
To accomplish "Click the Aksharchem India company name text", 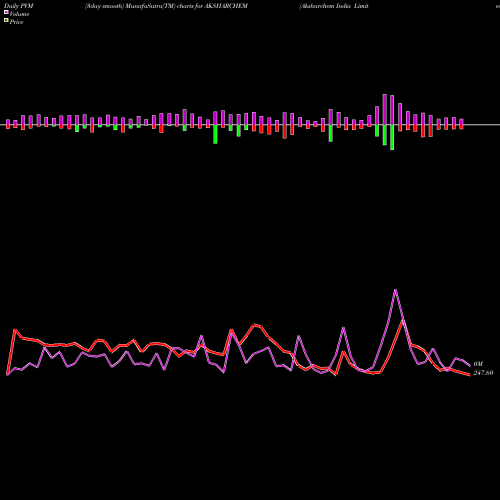I will pos(334,6).
